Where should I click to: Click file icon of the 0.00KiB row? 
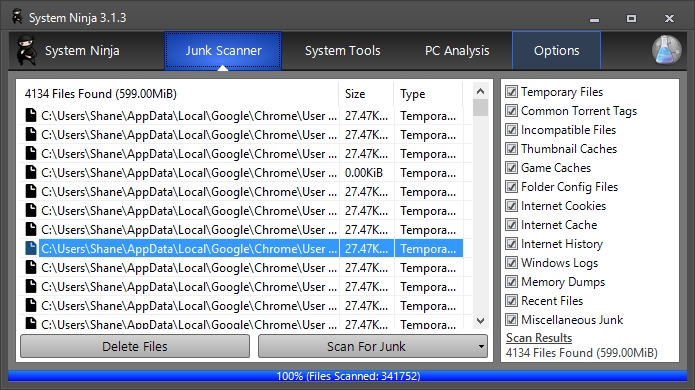pyautogui.click(x=31, y=172)
